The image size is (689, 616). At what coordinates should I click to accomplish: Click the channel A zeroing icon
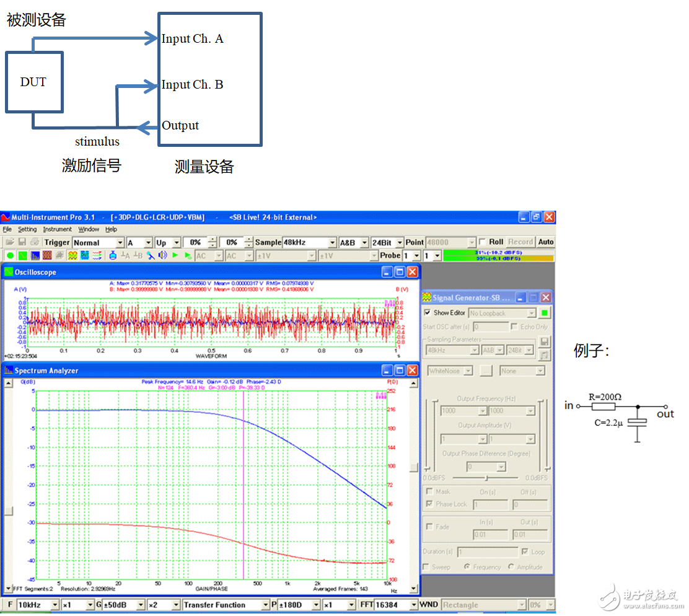125,256
